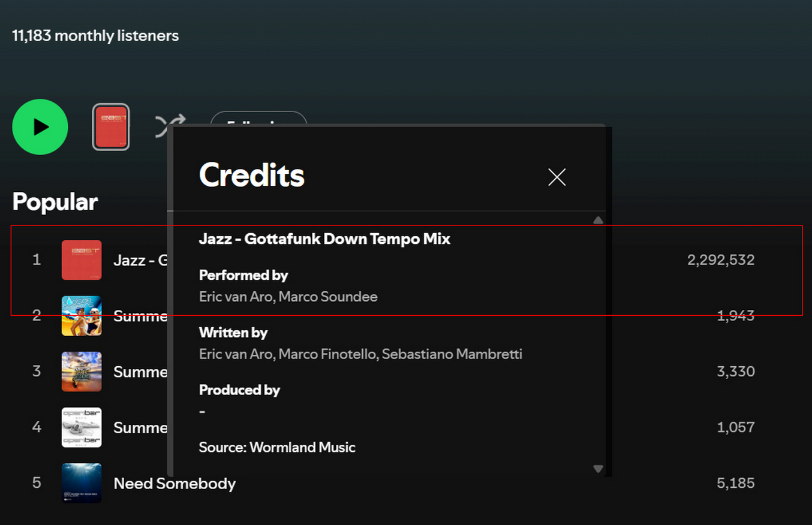Click the track 3 sunset cover artwork
Screen dimensions: 812x525
82,372
